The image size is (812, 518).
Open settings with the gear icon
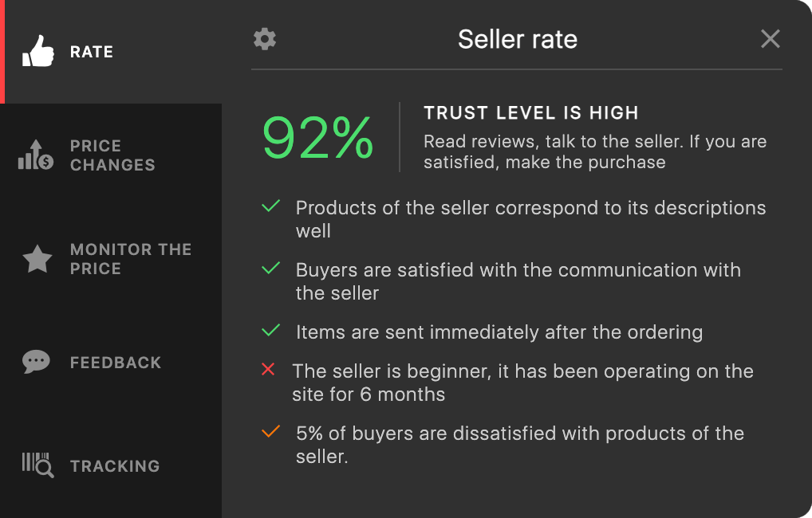pos(265,39)
